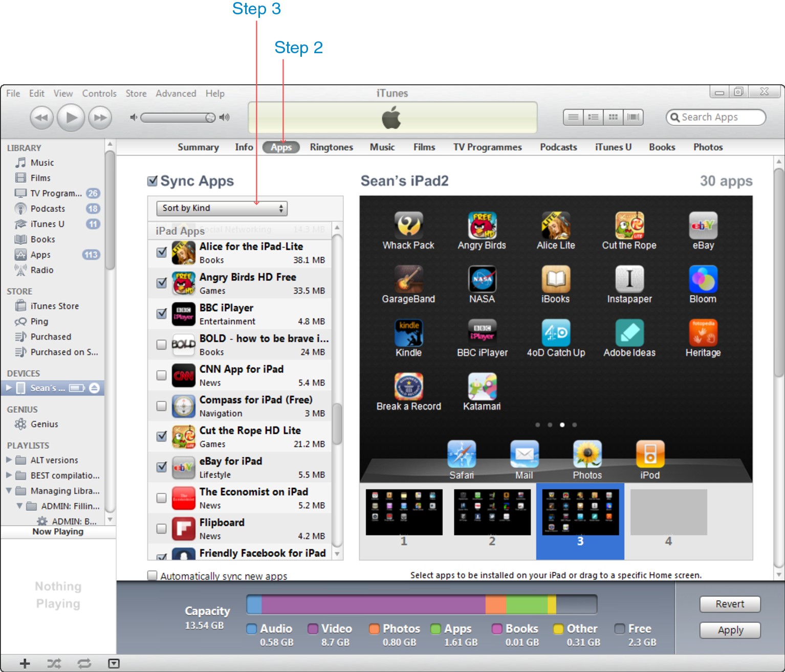Switch to list view icon

pos(573,117)
